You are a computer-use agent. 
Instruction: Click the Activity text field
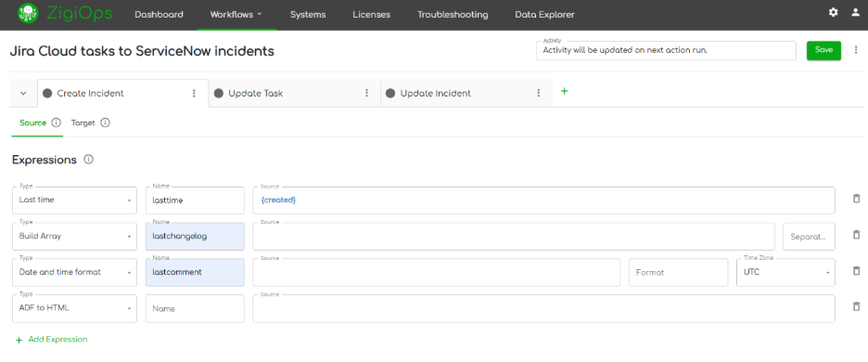tap(666, 50)
